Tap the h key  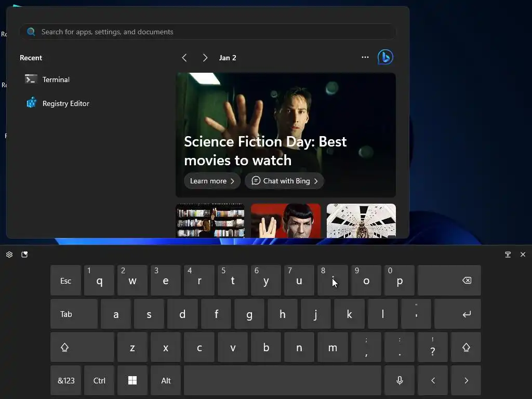[282, 314]
